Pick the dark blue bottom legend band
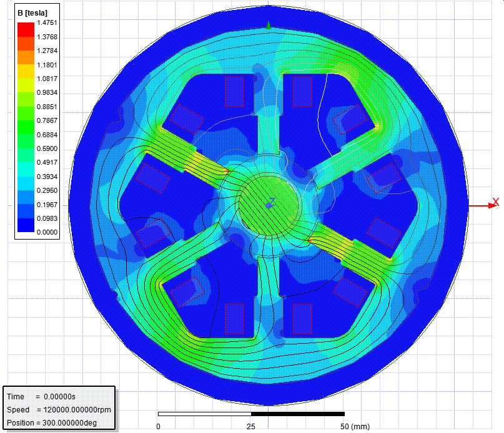Viewport: 504px width, 433px height. click(x=26, y=225)
